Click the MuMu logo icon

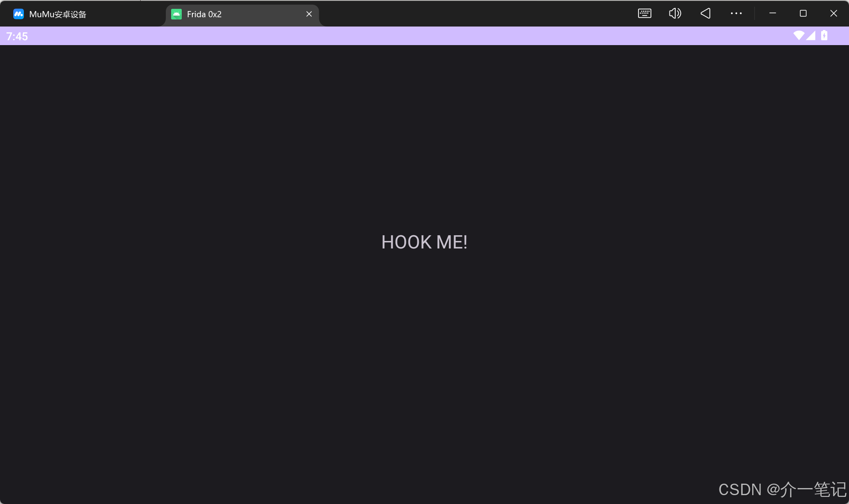18,14
